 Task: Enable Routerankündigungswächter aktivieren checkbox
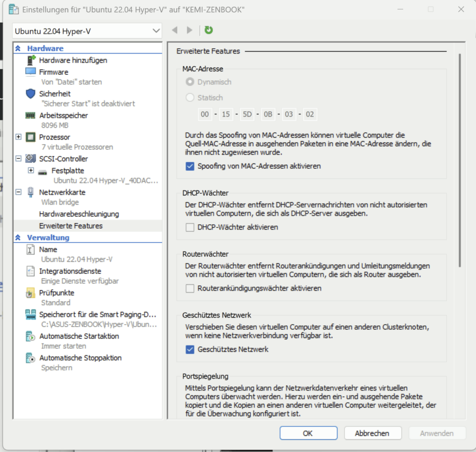tap(190, 288)
